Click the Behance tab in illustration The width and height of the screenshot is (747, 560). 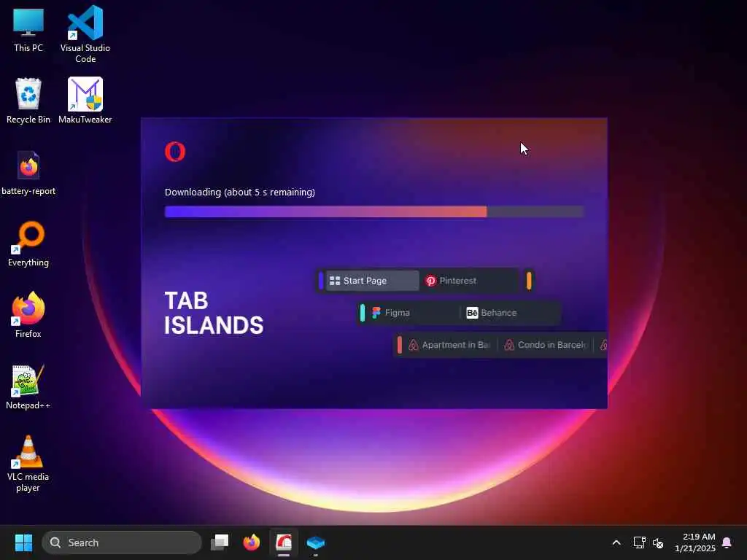coord(510,313)
